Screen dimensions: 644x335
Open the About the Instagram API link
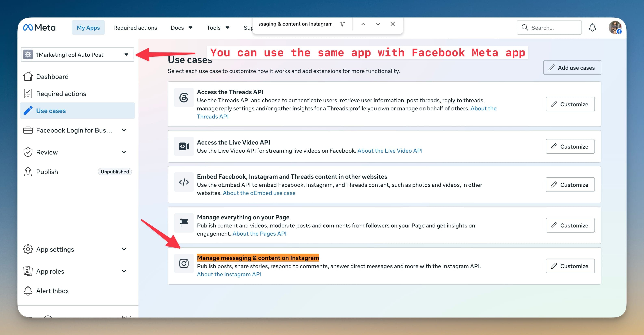click(229, 274)
